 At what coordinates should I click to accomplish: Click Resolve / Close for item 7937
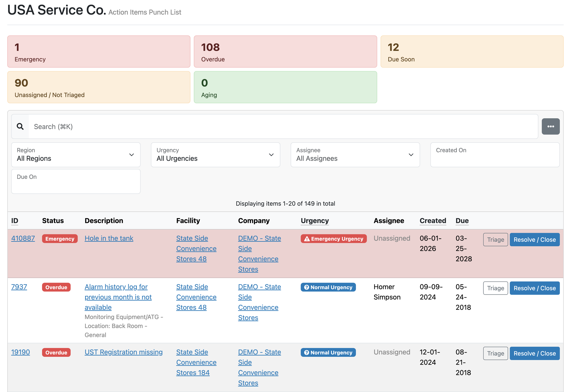(x=535, y=288)
